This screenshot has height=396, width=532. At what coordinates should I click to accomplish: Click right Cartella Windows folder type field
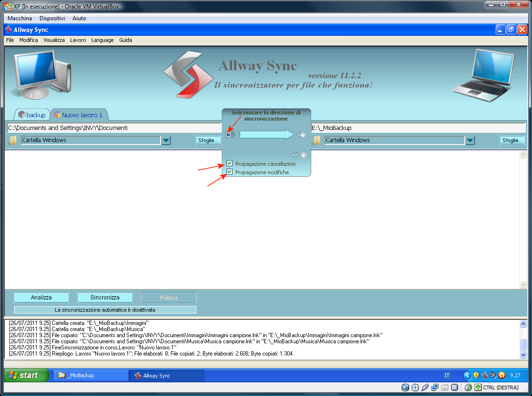(x=395, y=140)
